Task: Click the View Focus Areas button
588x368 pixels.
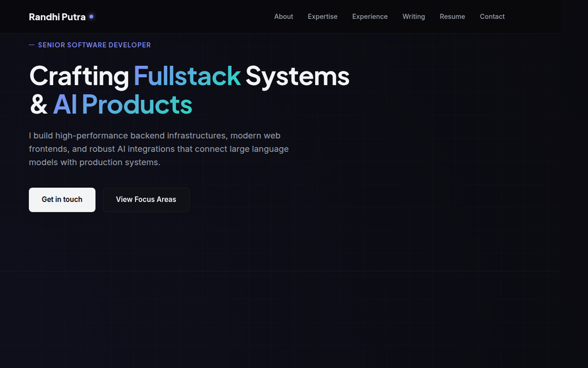Action: (x=146, y=200)
